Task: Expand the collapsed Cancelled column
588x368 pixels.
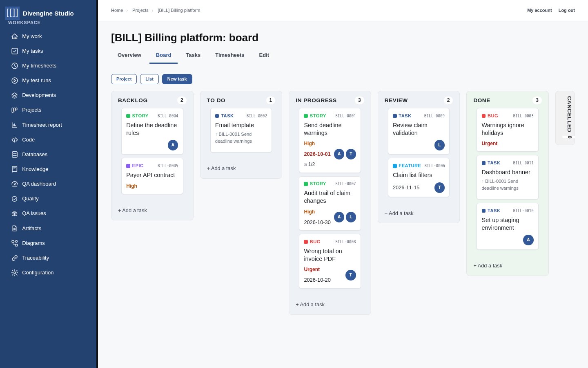Action: click(x=565, y=118)
